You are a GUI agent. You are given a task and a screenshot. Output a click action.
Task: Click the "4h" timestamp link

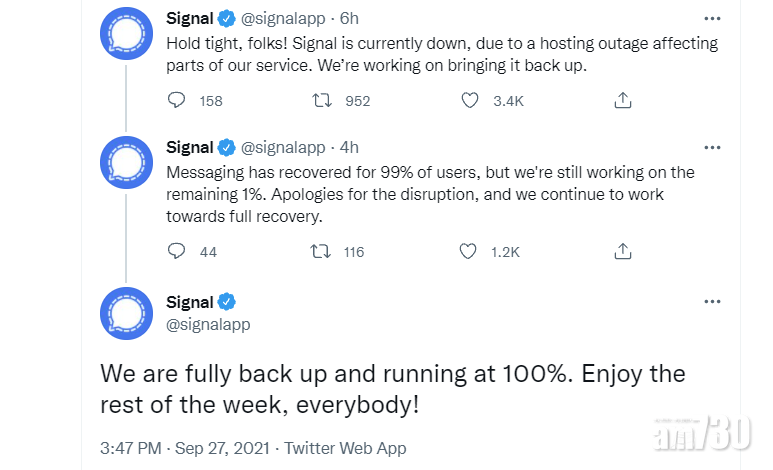pos(348,147)
